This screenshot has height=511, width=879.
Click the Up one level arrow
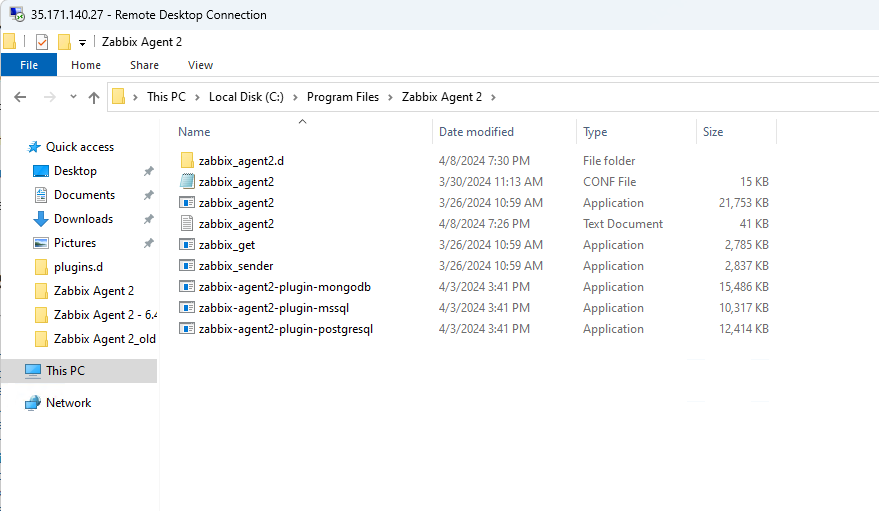[94, 97]
